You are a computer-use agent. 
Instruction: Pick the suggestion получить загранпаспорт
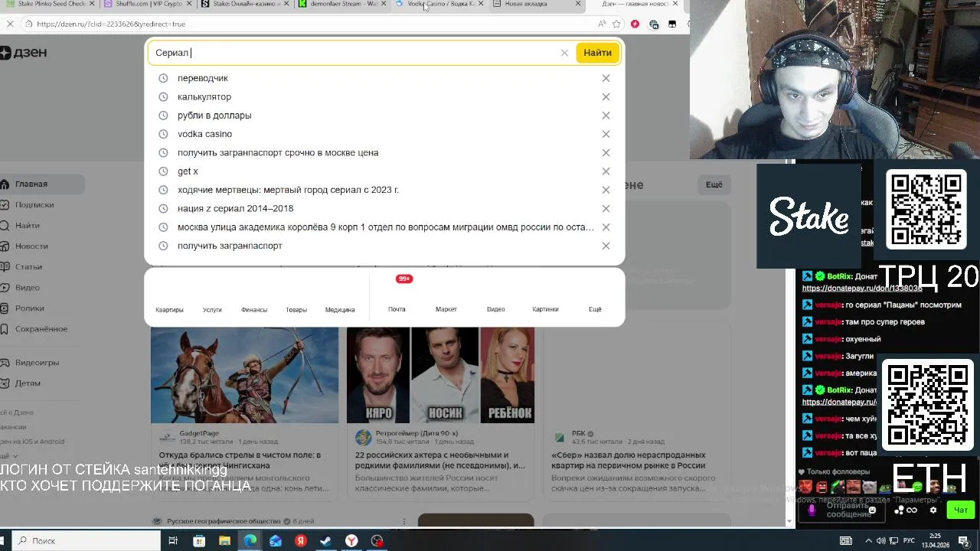[x=230, y=246]
